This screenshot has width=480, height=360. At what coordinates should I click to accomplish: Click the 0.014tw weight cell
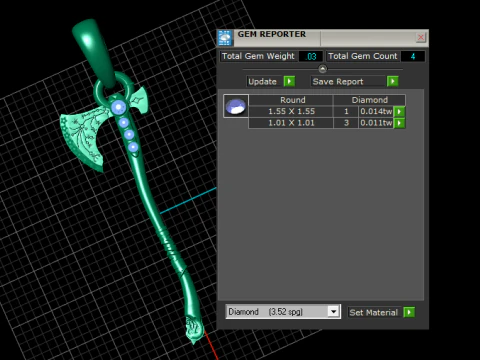pos(376,111)
